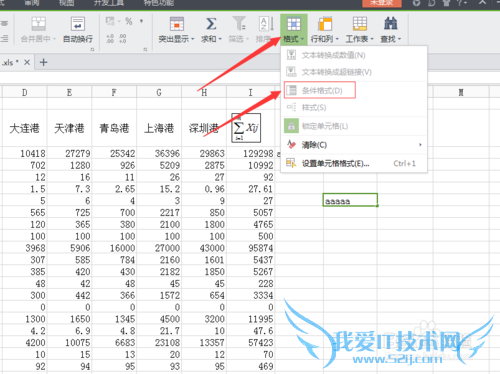The width and height of the screenshot is (500, 374).
Task: Open the 合并居中 dropdown arrow
Action: pyautogui.click(x=54, y=39)
